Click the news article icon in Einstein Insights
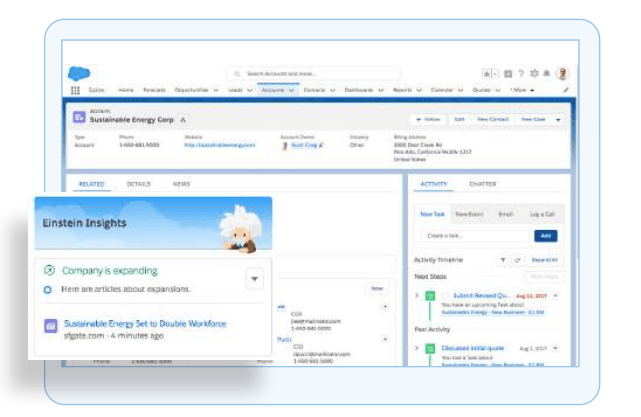The height and width of the screenshot is (417, 641). point(50,327)
